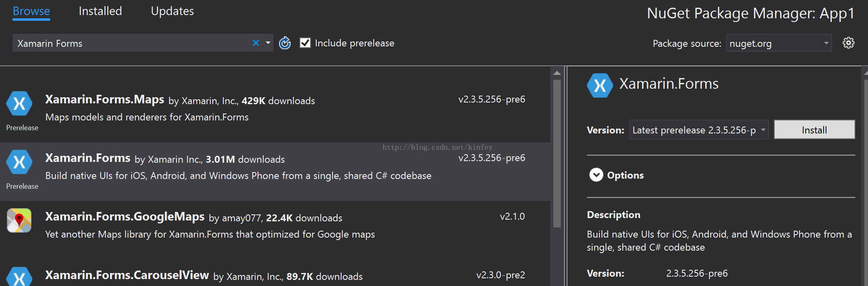This screenshot has width=868, height=286.
Task: Select the Xamarin.Forms.GoogleMaps package title
Action: point(125,216)
